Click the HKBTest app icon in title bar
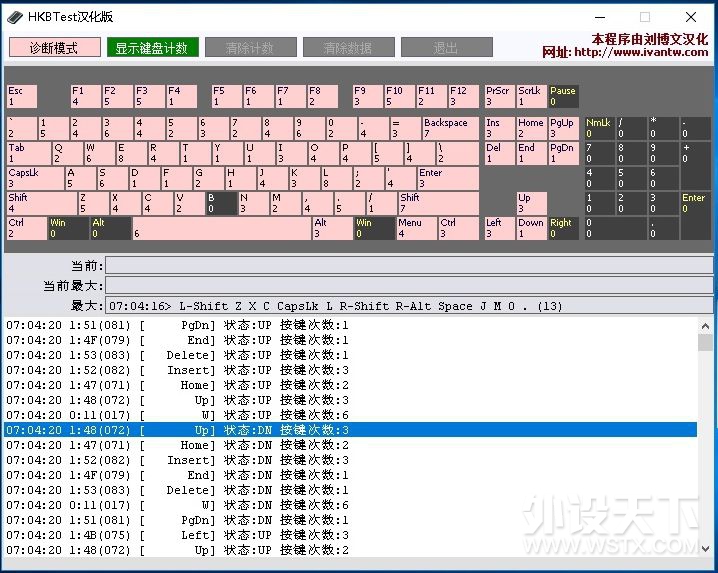The height and width of the screenshot is (573, 718). click(15, 17)
